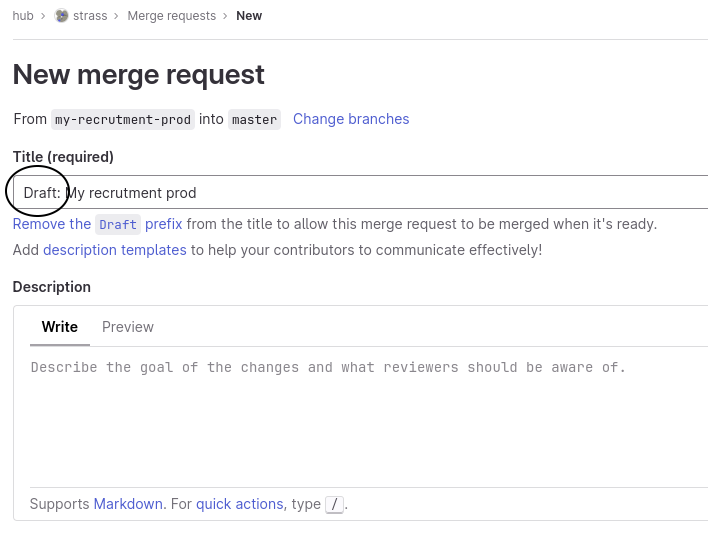Click the "New" breadcrumb item
Viewport: 708px width, 535px height.
(249, 16)
